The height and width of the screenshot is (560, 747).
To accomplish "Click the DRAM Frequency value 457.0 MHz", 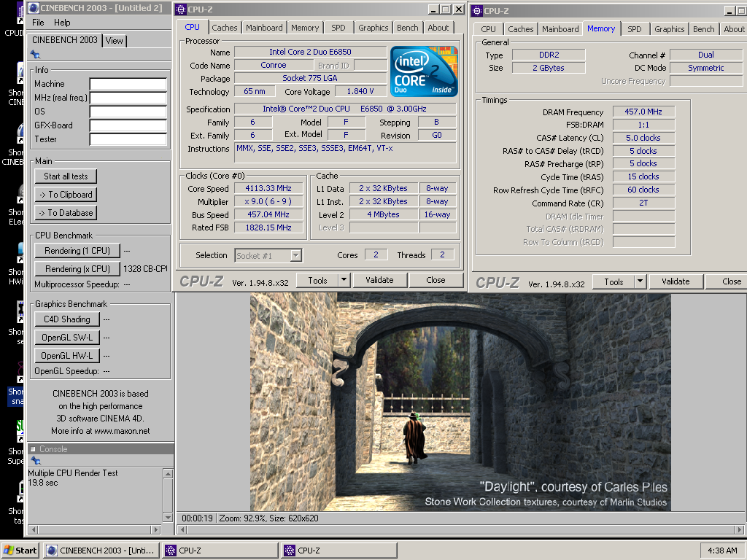I will point(643,112).
